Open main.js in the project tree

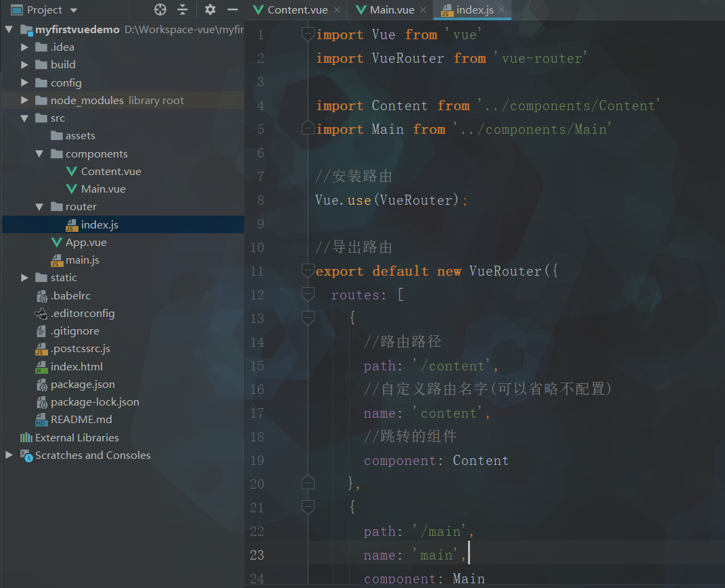(x=83, y=260)
